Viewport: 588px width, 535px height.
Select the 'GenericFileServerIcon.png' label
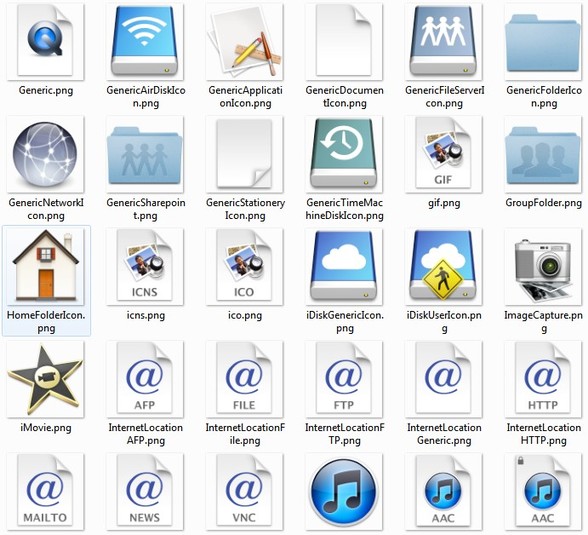[444, 97]
